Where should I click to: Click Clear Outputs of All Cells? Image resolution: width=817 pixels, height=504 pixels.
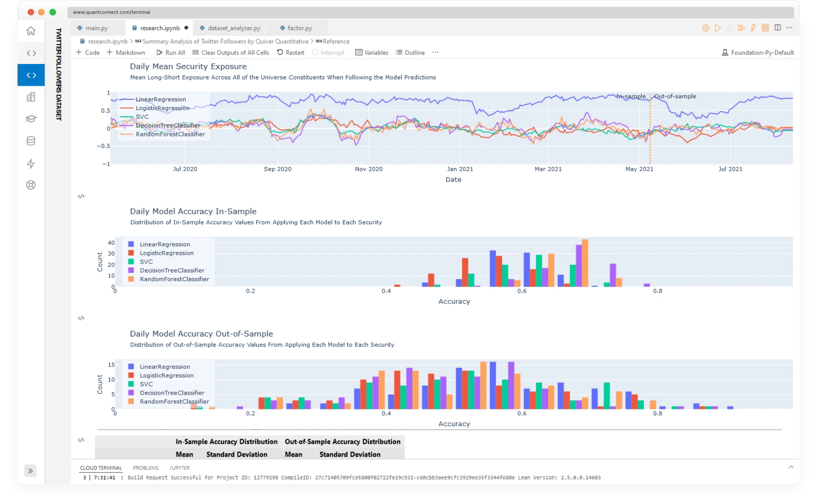[230, 52]
